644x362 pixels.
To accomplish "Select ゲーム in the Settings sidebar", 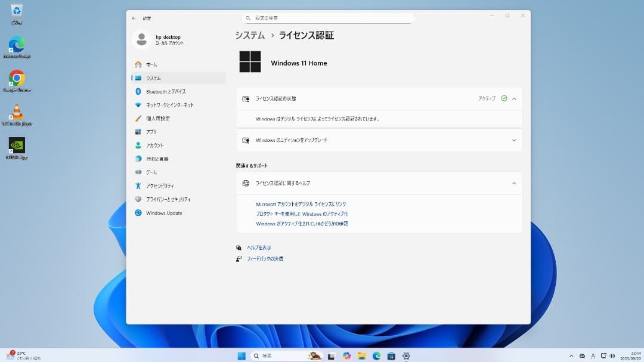I will [153, 172].
